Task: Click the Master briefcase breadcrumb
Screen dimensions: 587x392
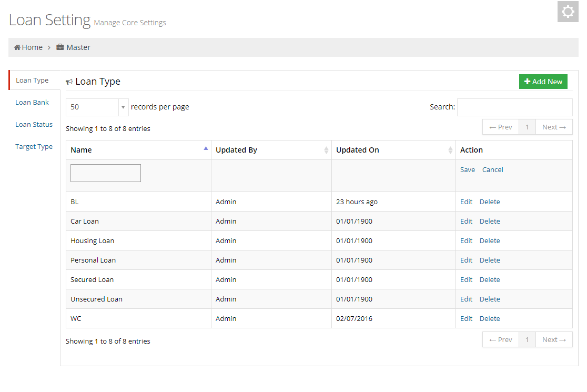Action: click(x=60, y=47)
